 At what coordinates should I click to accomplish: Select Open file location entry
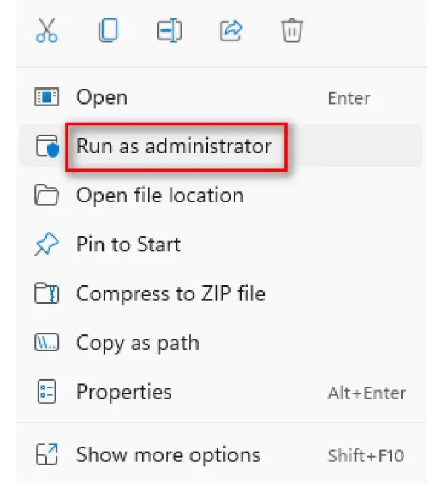160,195
